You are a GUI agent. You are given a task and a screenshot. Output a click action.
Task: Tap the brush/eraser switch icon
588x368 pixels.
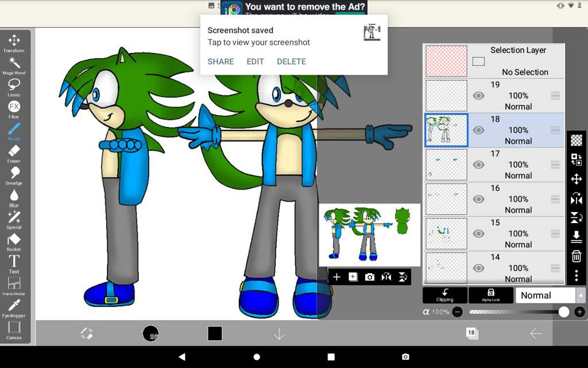coord(87,333)
